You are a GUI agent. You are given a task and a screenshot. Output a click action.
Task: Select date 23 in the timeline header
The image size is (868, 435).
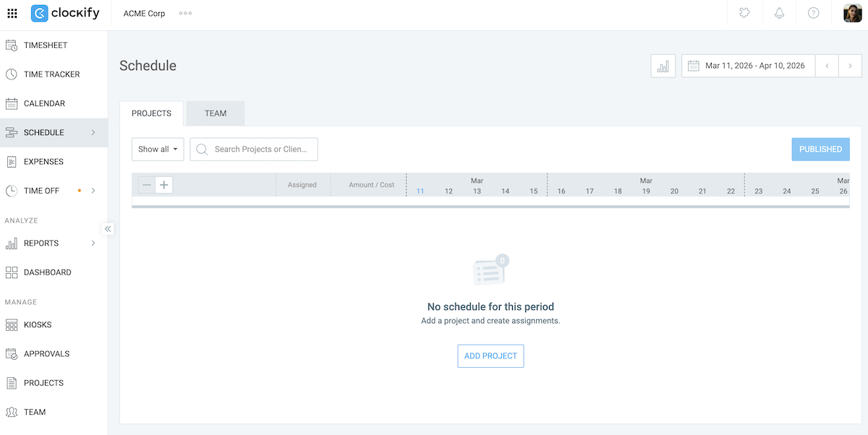tap(758, 191)
